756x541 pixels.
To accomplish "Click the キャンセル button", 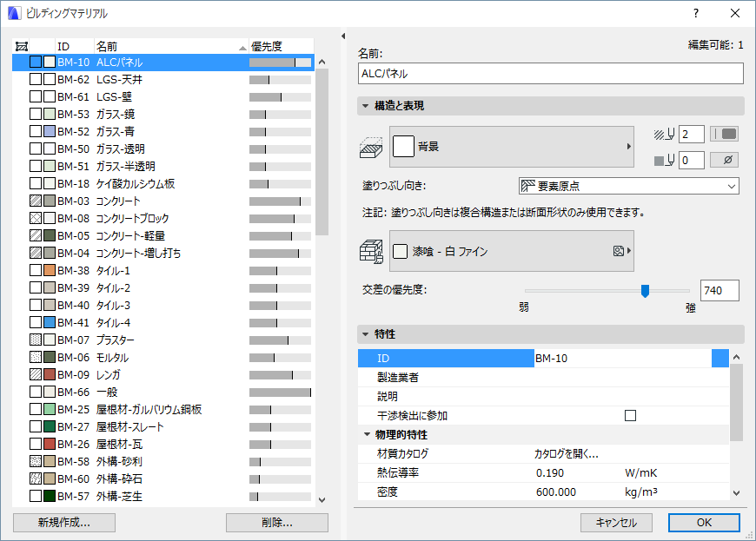I will (616, 523).
